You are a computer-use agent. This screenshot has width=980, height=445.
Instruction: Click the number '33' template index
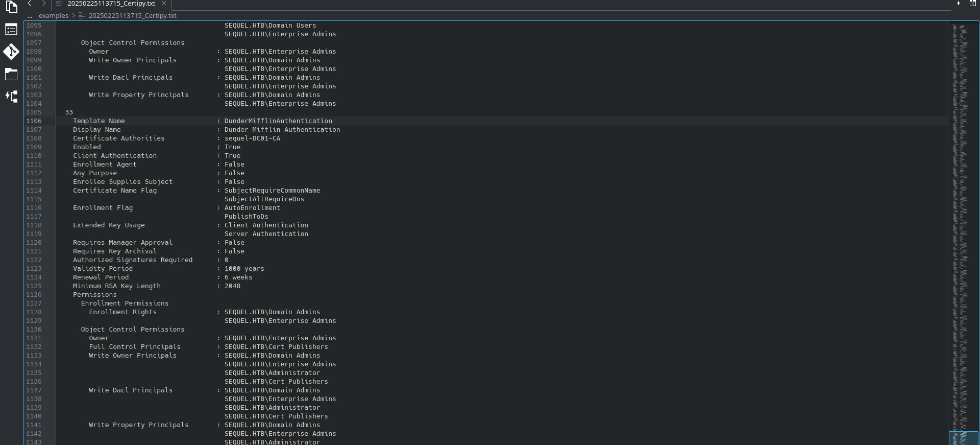(x=69, y=112)
